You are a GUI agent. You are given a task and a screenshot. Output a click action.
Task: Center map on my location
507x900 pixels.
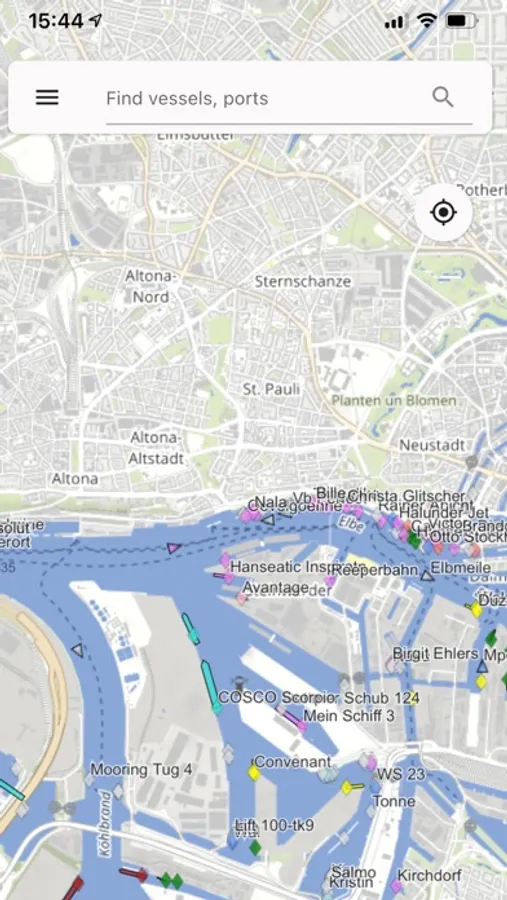[x=443, y=212]
